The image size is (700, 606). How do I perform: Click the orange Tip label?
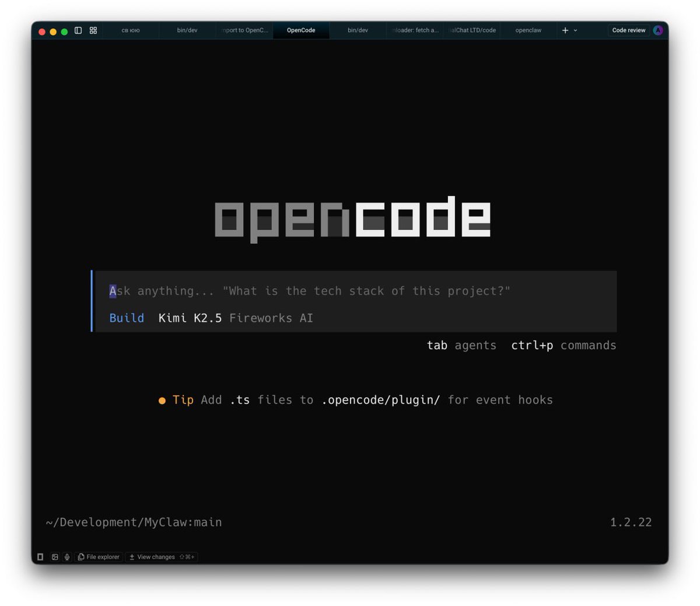tap(183, 400)
